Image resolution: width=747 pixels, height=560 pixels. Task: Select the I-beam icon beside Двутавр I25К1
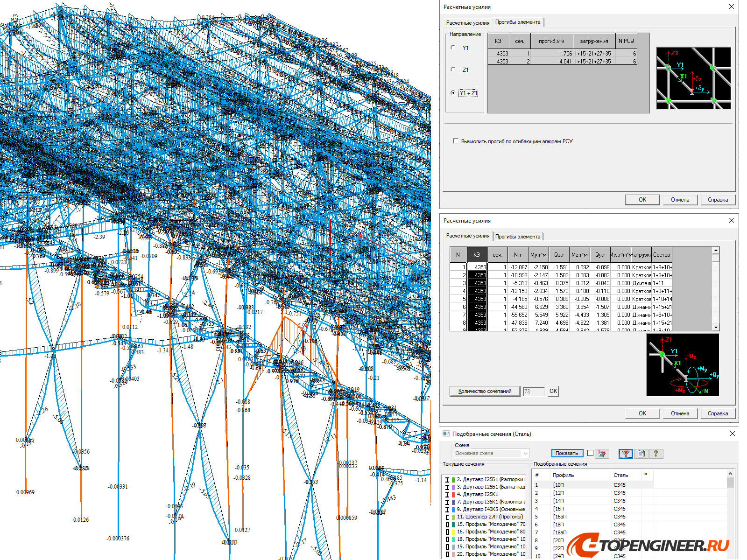[447, 495]
